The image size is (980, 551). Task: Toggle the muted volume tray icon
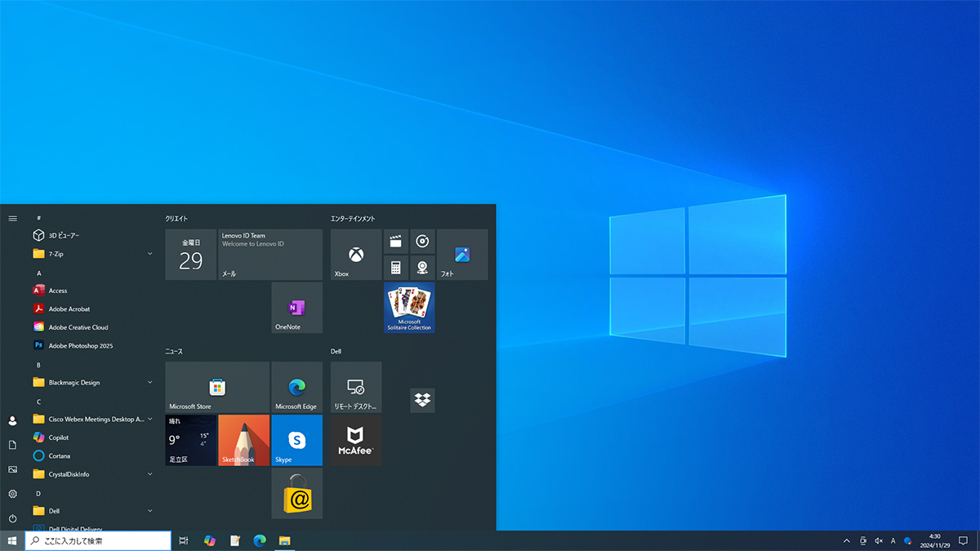click(879, 540)
